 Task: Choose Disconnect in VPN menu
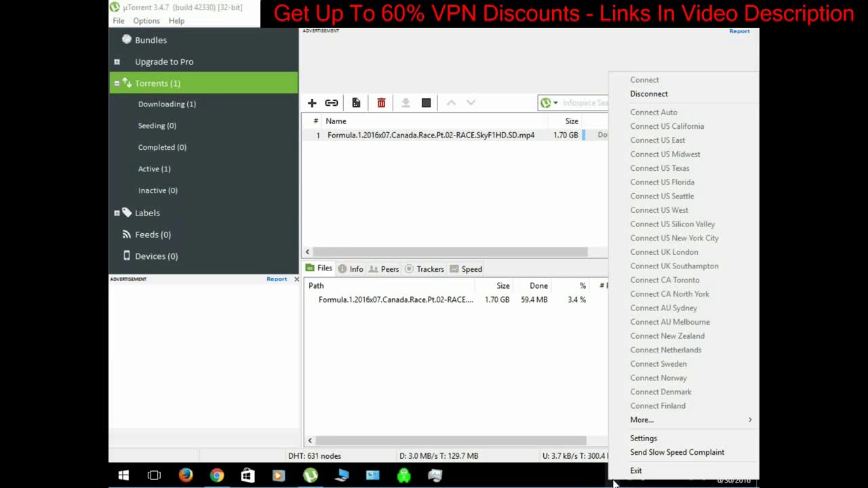(x=649, y=94)
